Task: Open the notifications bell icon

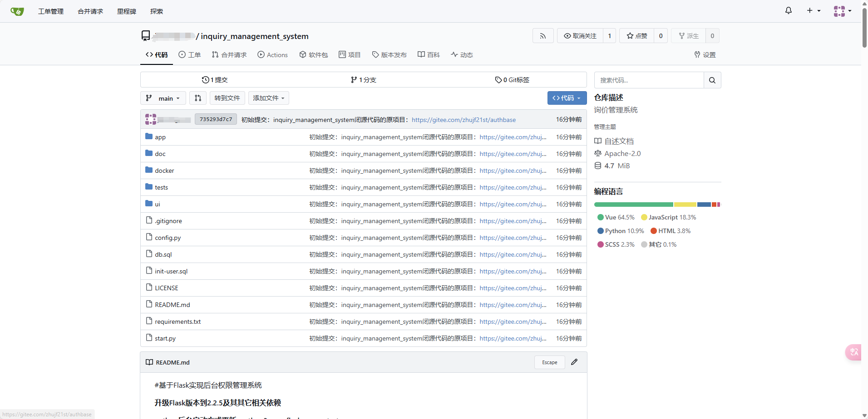Action: [788, 10]
